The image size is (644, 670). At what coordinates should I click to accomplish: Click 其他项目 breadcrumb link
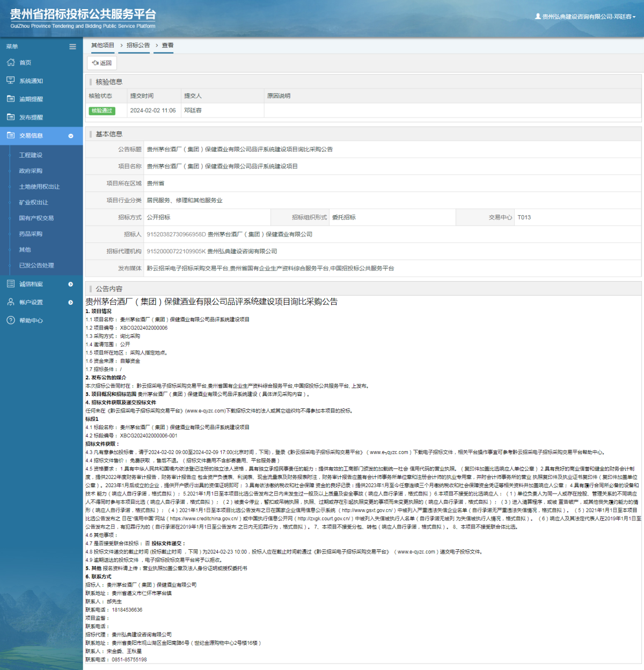(103, 46)
